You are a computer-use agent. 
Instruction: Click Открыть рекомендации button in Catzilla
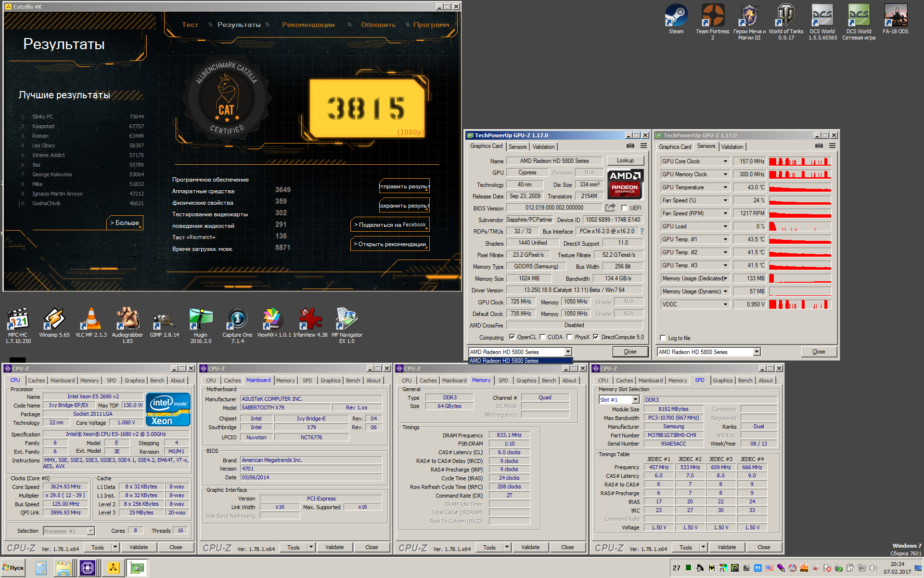tap(390, 244)
